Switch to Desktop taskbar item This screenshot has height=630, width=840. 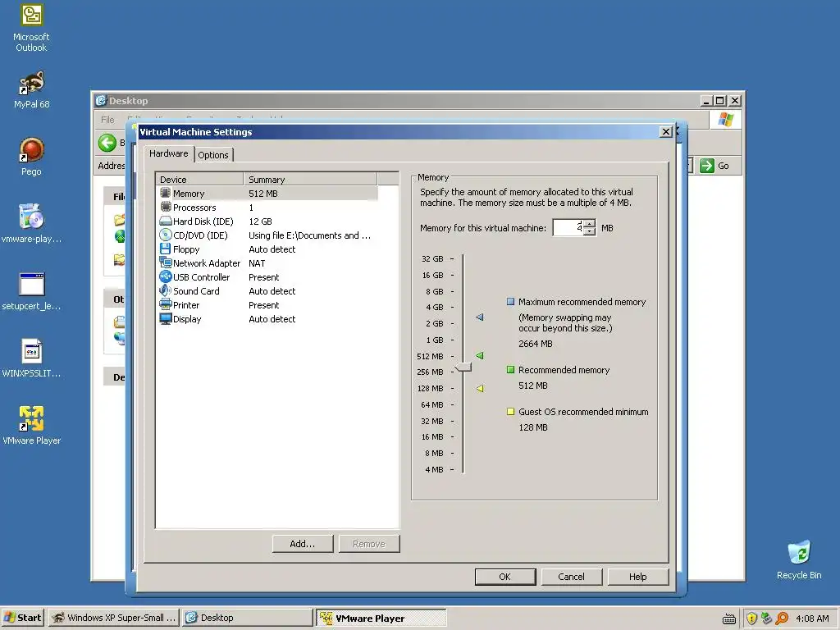[247, 618]
